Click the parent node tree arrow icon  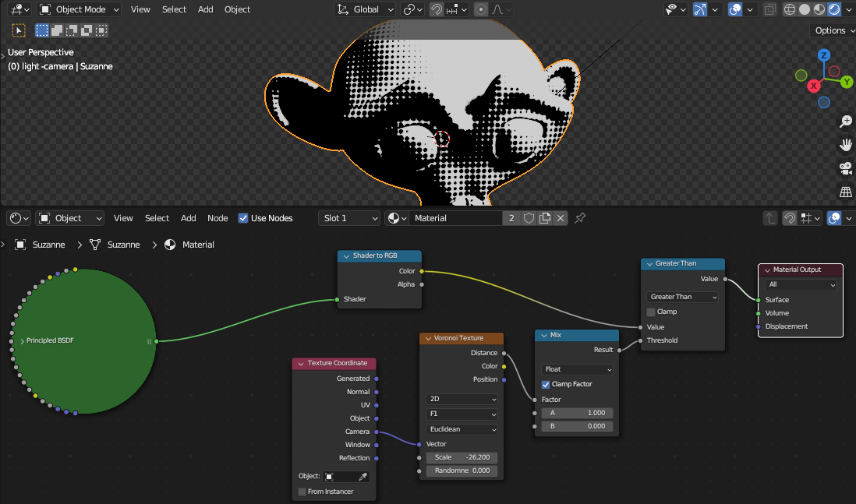click(x=769, y=218)
